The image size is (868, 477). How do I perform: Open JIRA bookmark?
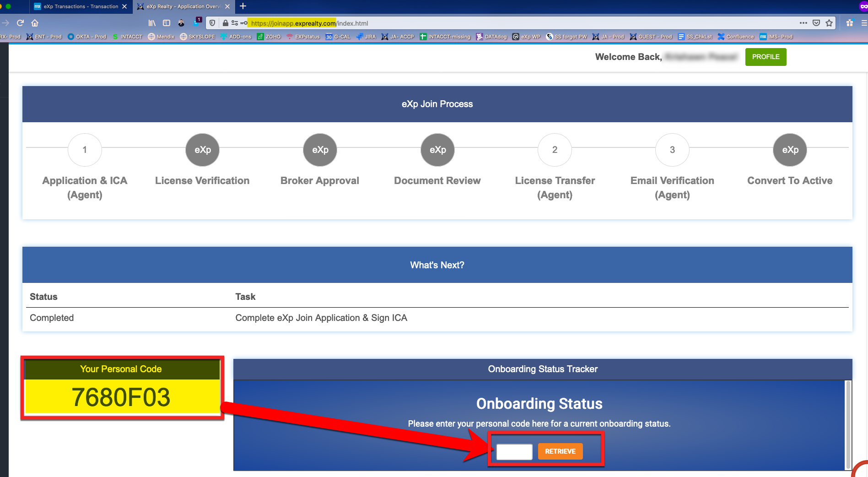tap(366, 37)
